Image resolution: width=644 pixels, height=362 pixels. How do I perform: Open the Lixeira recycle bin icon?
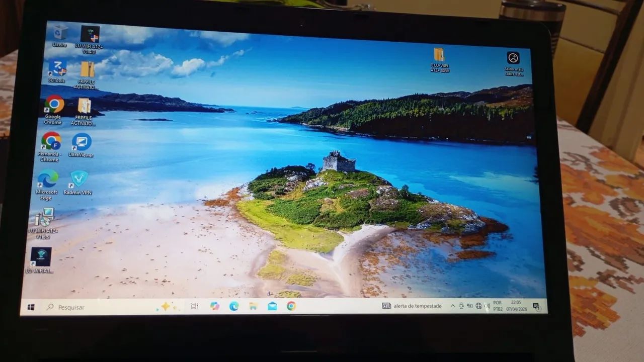click(60, 36)
